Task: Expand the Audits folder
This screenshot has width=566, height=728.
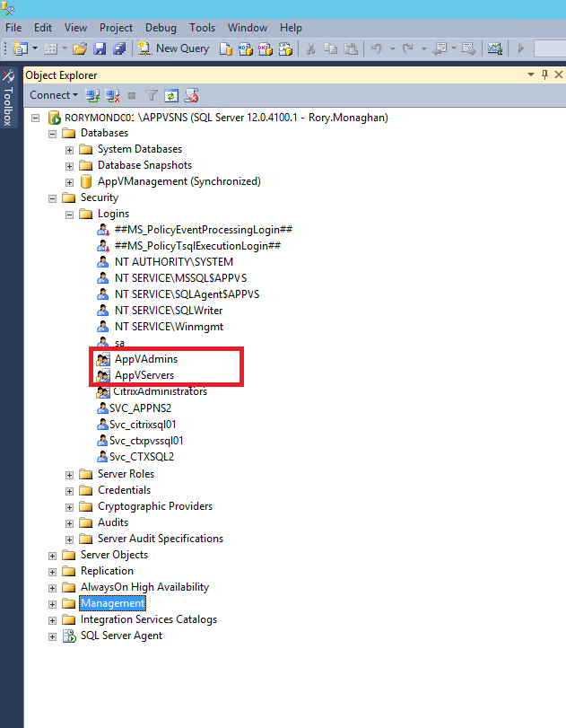Action: [69, 523]
